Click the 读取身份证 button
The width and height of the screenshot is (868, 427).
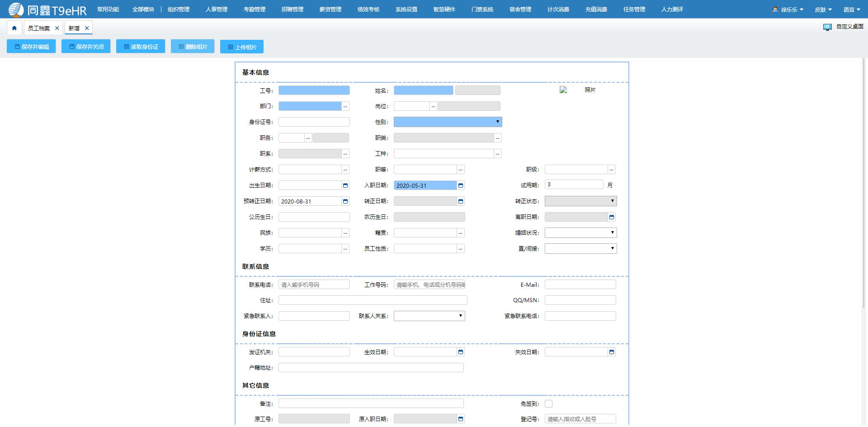click(141, 47)
